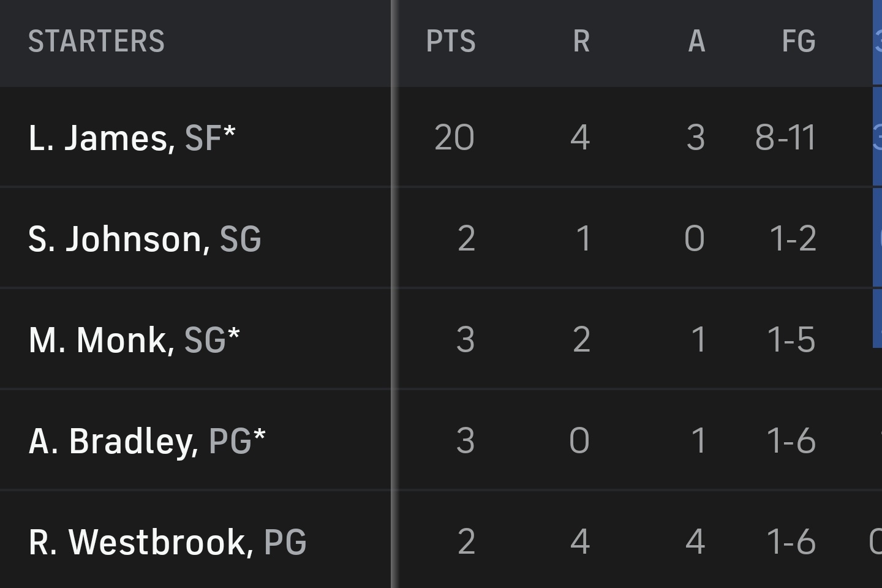Open A. Bradley player profile

(113, 441)
